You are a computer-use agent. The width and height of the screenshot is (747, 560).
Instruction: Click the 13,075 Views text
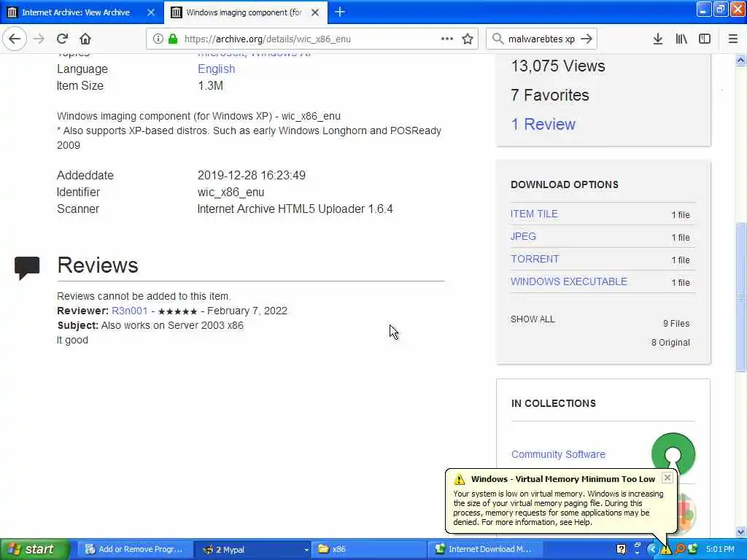pyautogui.click(x=558, y=66)
